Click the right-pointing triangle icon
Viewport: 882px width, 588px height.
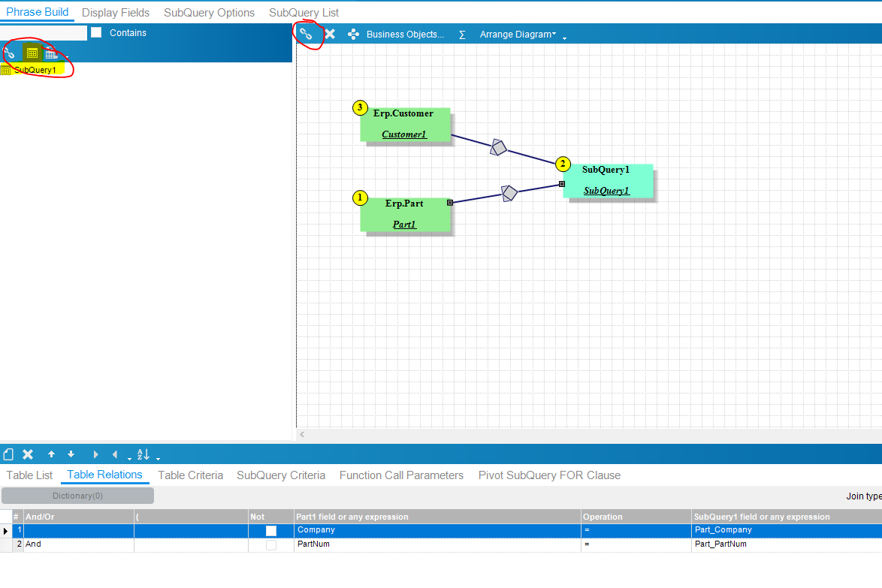pos(95,454)
